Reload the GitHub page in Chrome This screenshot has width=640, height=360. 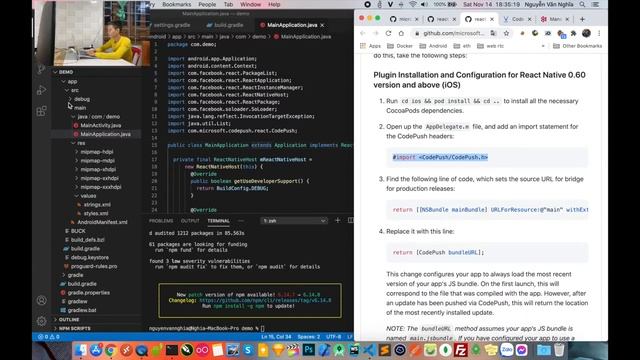click(388, 33)
